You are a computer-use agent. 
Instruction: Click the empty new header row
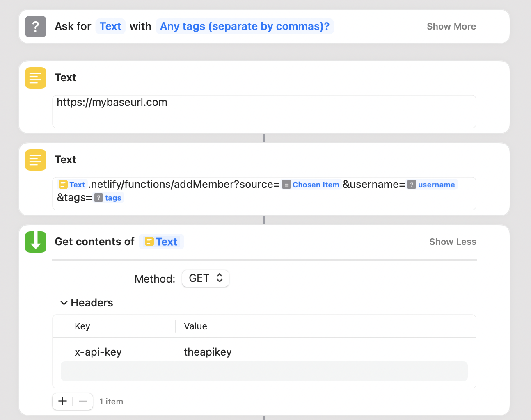tap(264, 371)
